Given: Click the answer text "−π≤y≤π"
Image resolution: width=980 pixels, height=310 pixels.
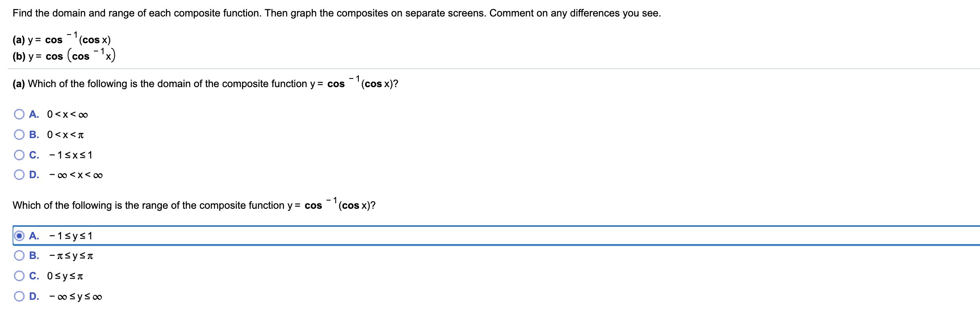Looking at the screenshot, I should point(71,256).
